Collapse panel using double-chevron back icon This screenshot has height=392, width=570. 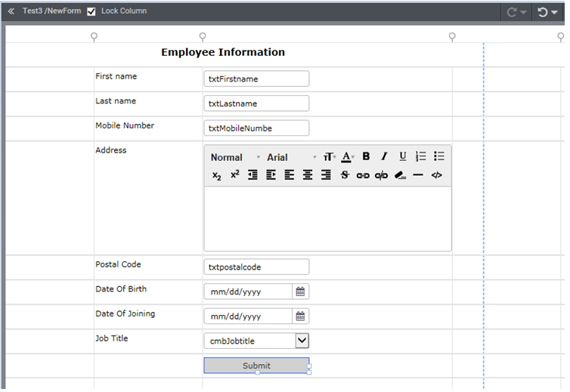(x=11, y=11)
